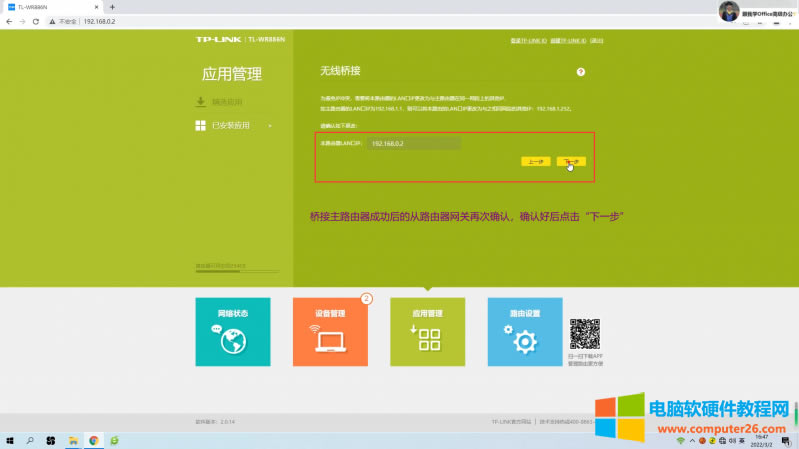
Task: Click the help question mark icon
Action: pos(580,72)
